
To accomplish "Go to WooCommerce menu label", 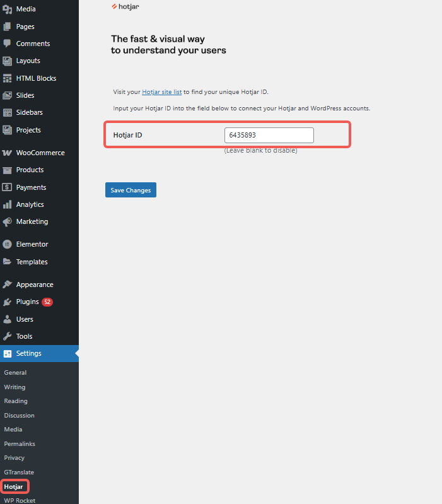I will tap(40, 153).
